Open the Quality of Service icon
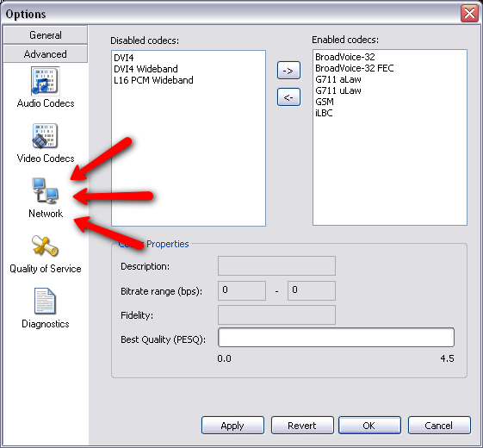This screenshot has width=483, height=448. (x=45, y=246)
